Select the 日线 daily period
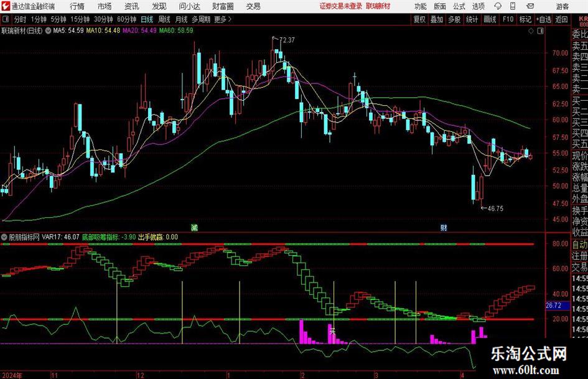 [x=147, y=19]
